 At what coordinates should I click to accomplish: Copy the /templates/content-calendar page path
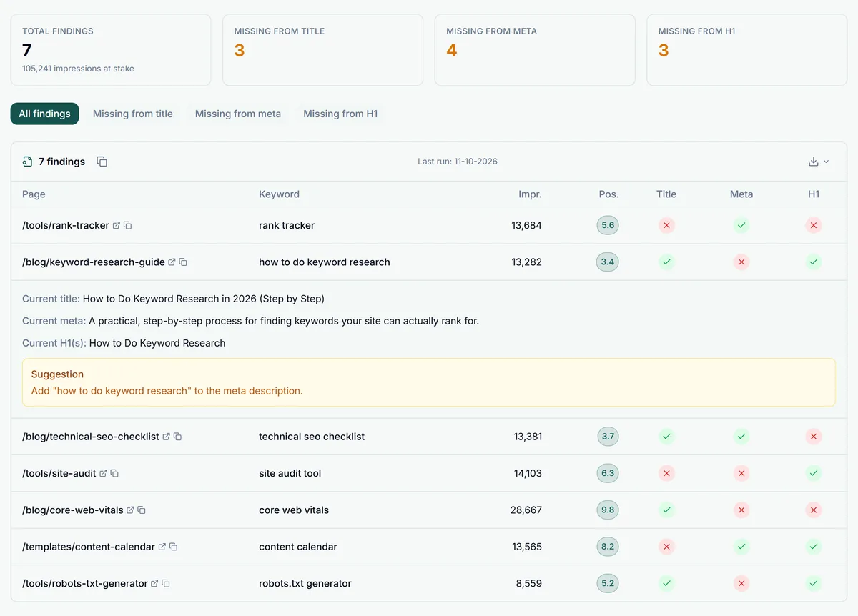(x=174, y=547)
